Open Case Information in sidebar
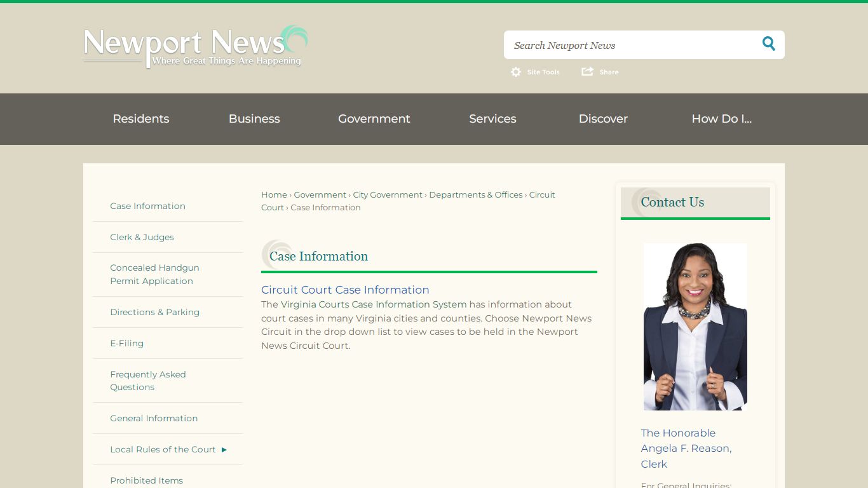This screenshot has height=488, width=868. coord(148,206)
